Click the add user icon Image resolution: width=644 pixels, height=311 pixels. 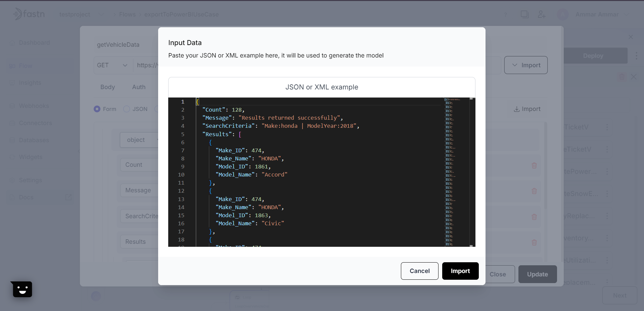coord(541,14)
